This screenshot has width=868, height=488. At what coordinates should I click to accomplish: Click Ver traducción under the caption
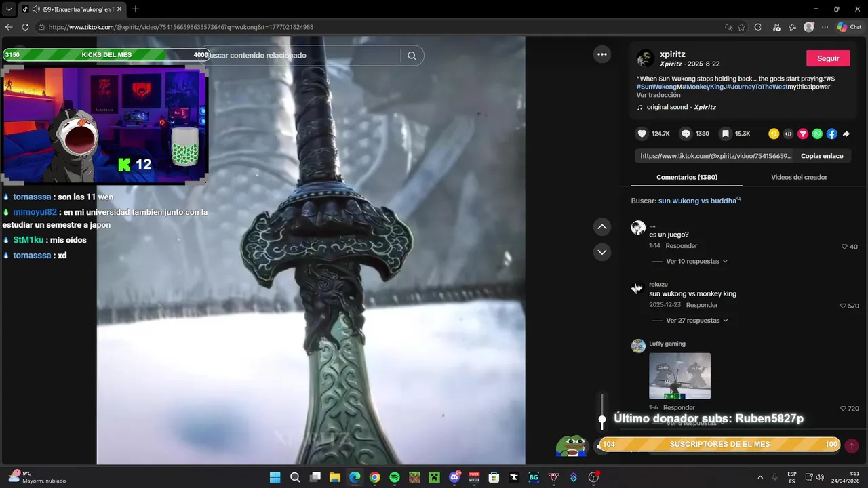658,95
